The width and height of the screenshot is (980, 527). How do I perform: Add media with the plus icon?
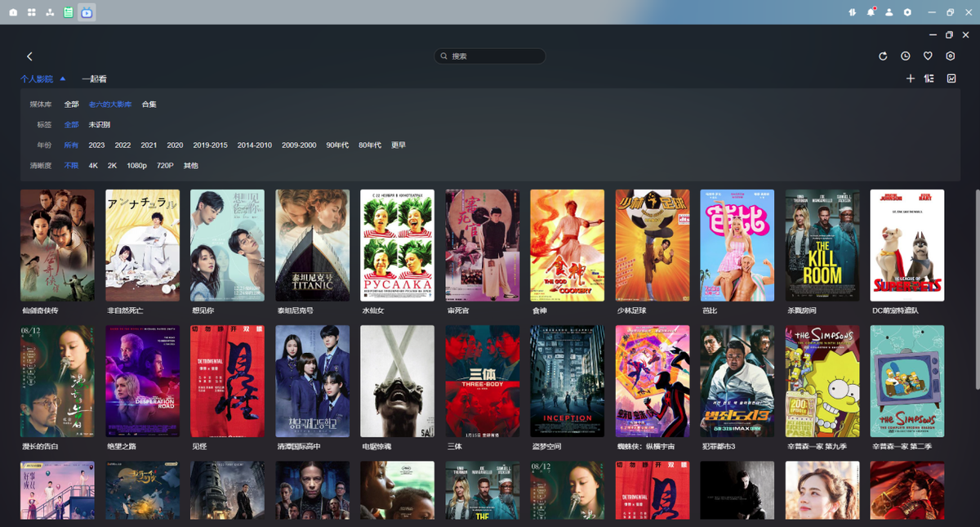(911, 78)
